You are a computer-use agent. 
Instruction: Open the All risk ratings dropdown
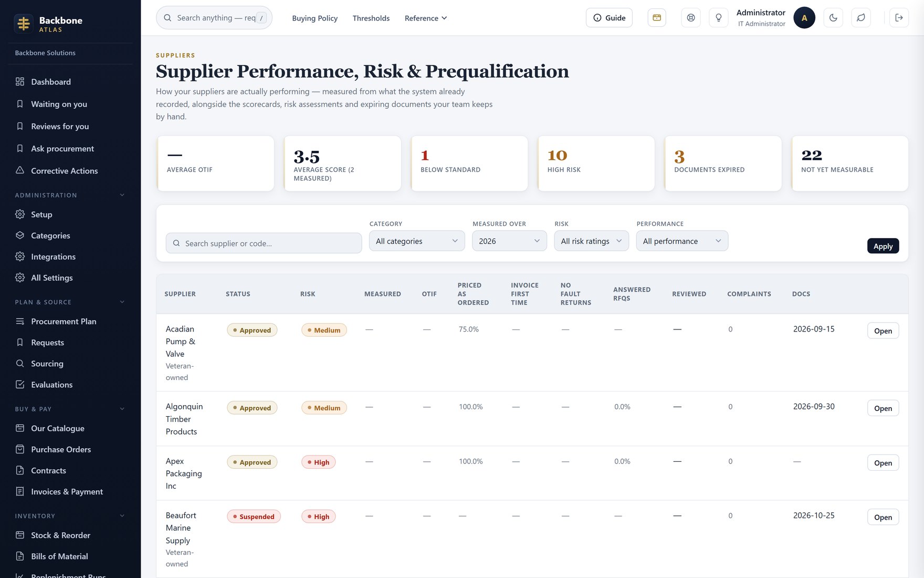click(x=591, y=241)
